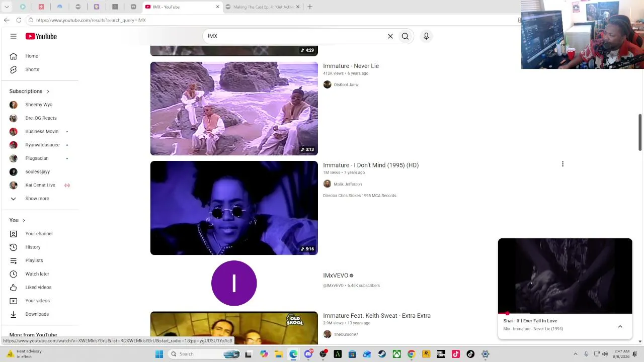Open Steam from the taskbar
Image resolution: width=644 pixels, height=362 pixels.
click(382, 354)
